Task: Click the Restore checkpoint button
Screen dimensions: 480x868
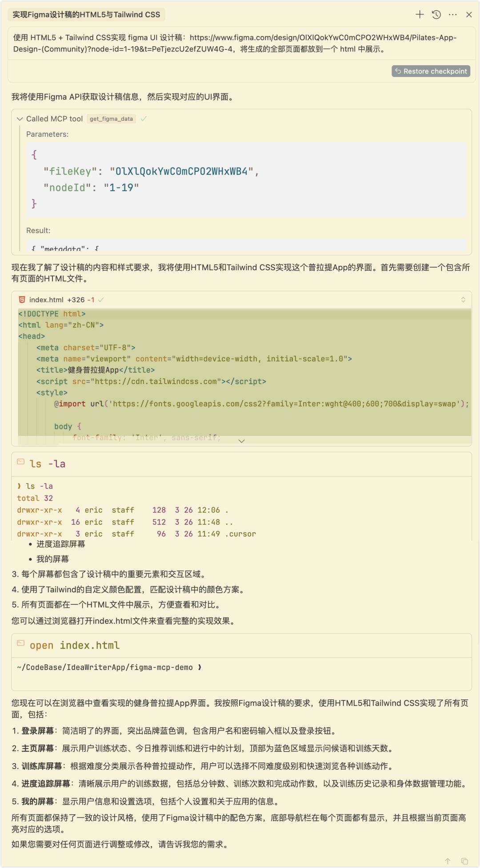Action: point(431,71)
